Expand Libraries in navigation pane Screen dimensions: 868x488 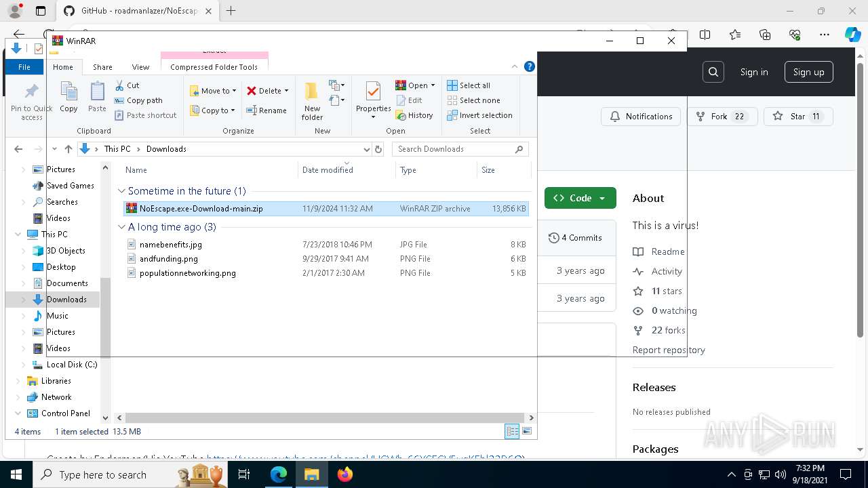coord(18,381)
